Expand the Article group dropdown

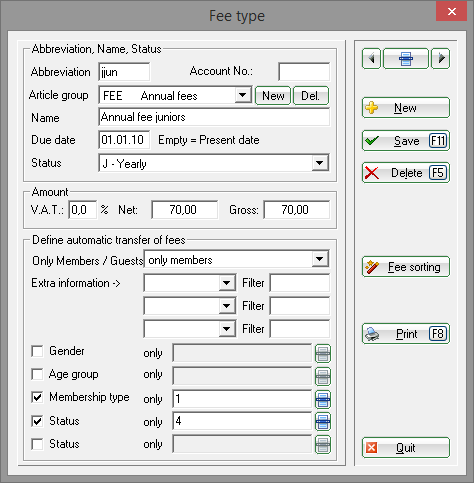pos(243,95)
